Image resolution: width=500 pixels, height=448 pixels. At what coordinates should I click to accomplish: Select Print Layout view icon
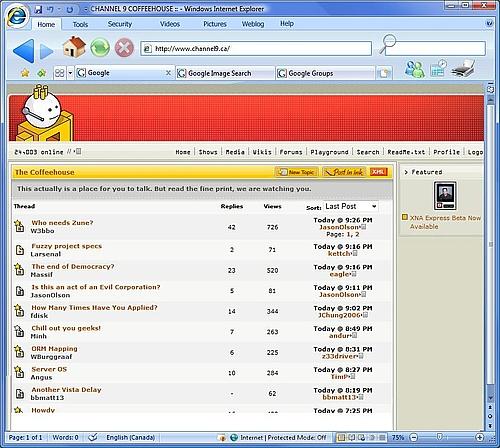click(x=341, y=437)
